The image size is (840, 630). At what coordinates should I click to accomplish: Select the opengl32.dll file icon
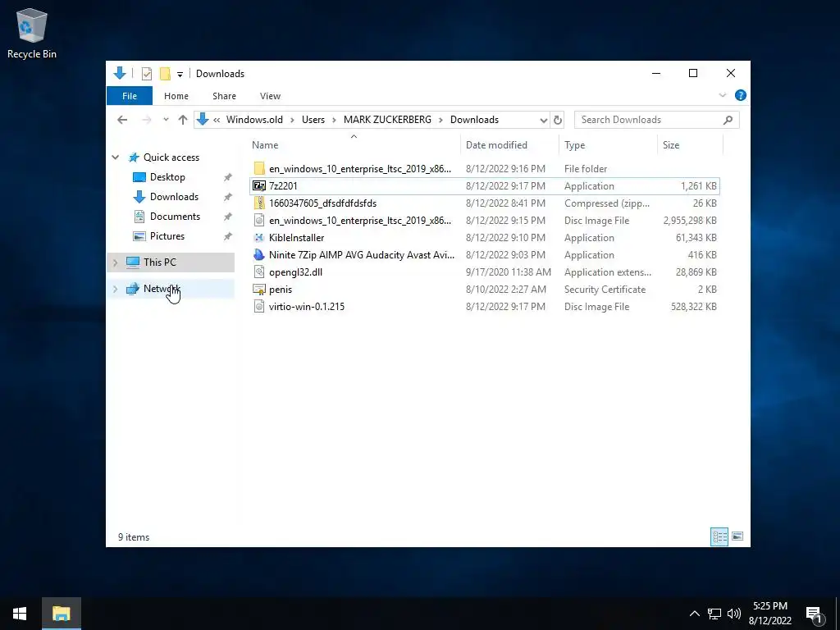tap(259, 272)
